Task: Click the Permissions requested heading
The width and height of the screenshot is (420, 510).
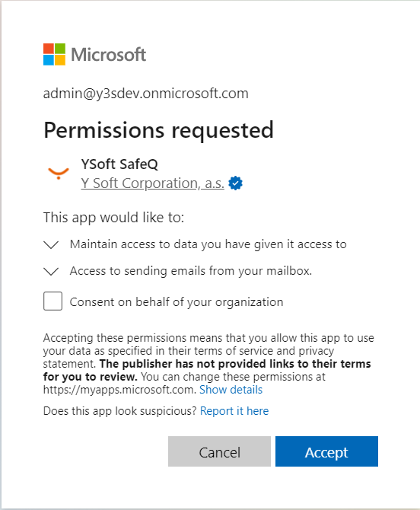Action: click(158, 130)
